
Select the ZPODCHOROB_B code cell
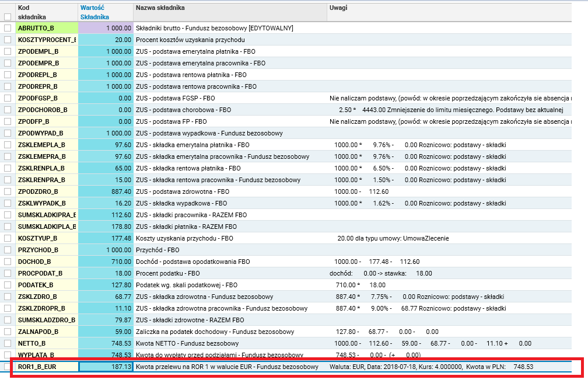click(x=47, y=110)
